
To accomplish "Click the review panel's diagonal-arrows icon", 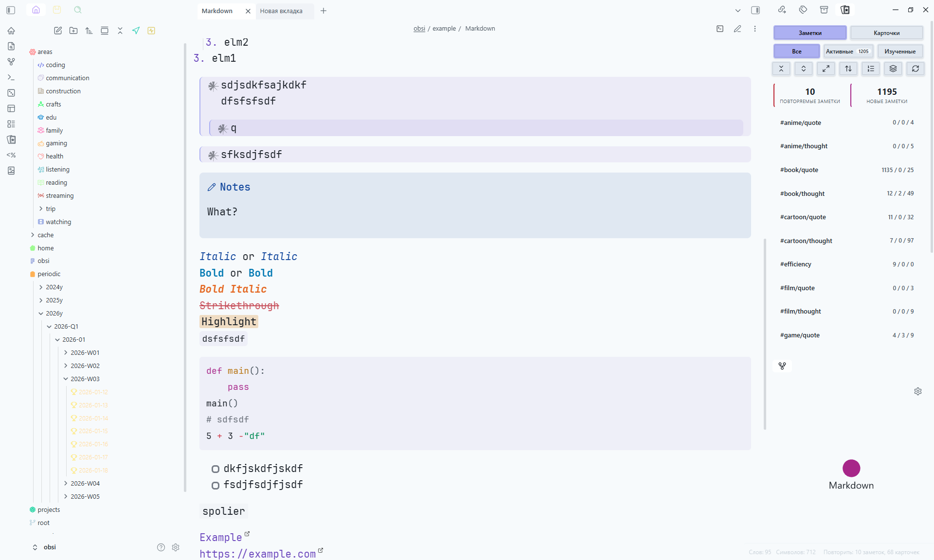I will tap(826, 69).
